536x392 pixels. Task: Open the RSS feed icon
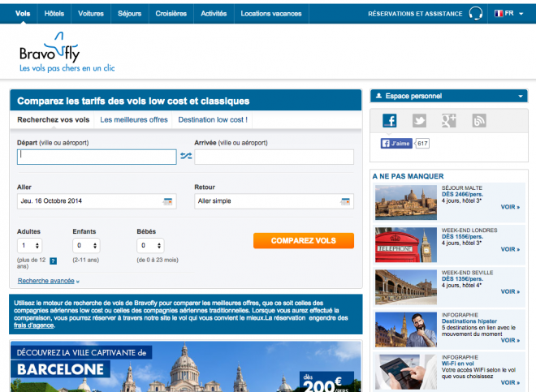(479, 120)
